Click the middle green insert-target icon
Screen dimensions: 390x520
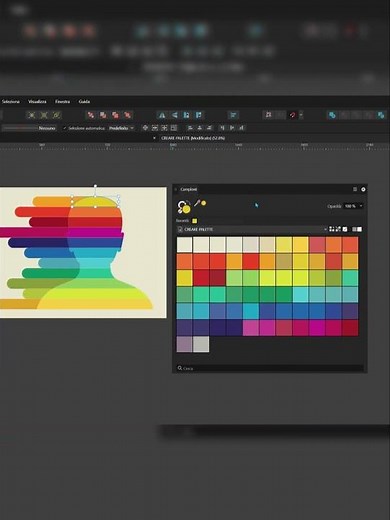[44, 115]
